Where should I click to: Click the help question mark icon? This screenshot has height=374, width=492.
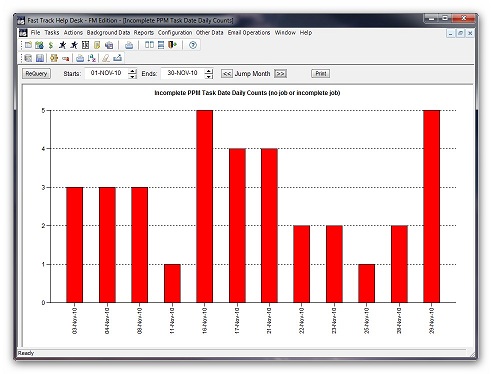pyautogui.click(x=193, y=45)
